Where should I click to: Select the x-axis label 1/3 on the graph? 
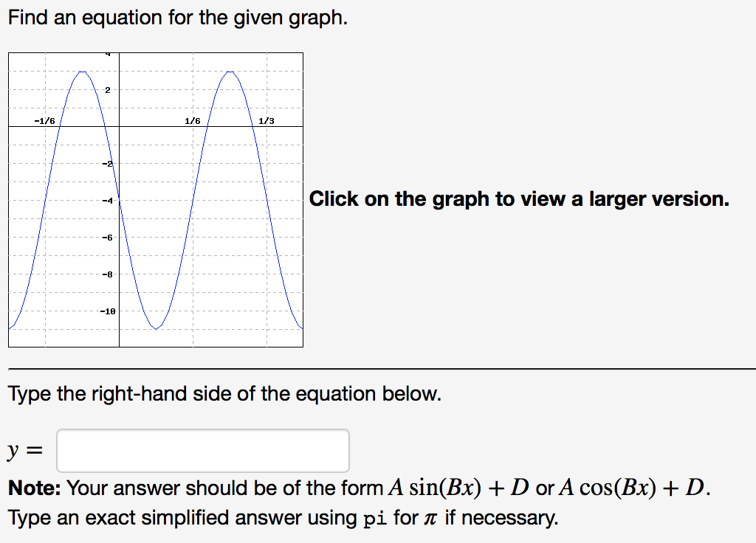[266, 120]
